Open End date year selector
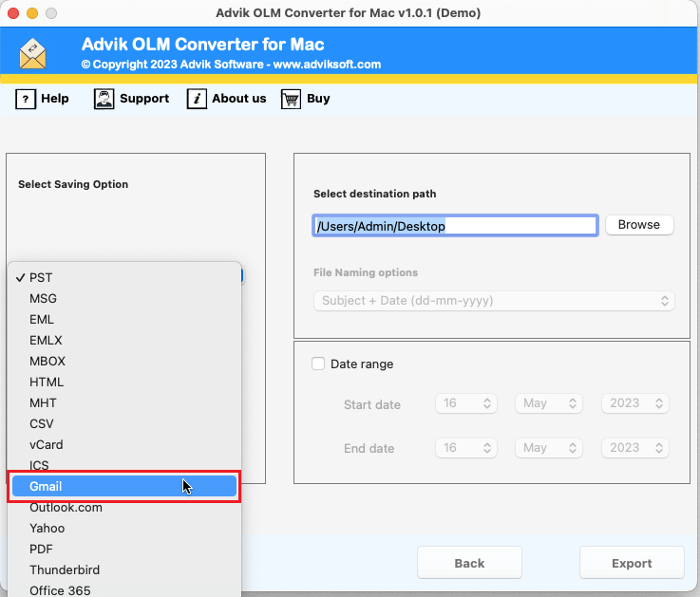The image size is (700, 597). click(x=634, y=448)
